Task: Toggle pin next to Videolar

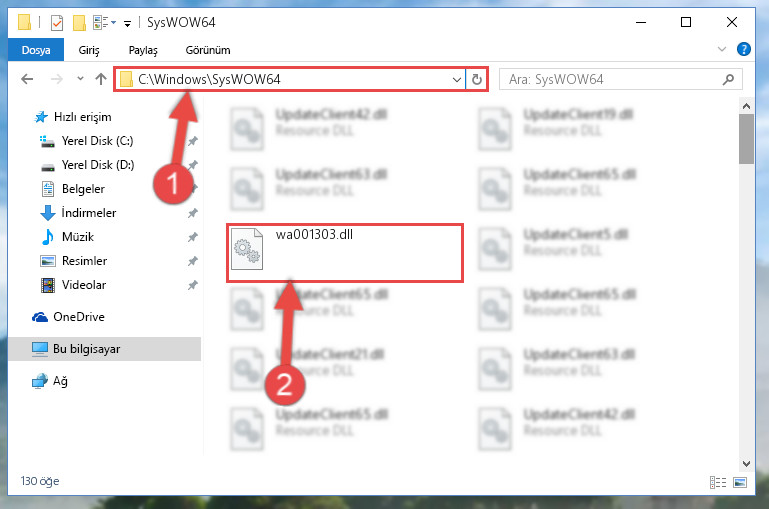Action: (193, 285)
